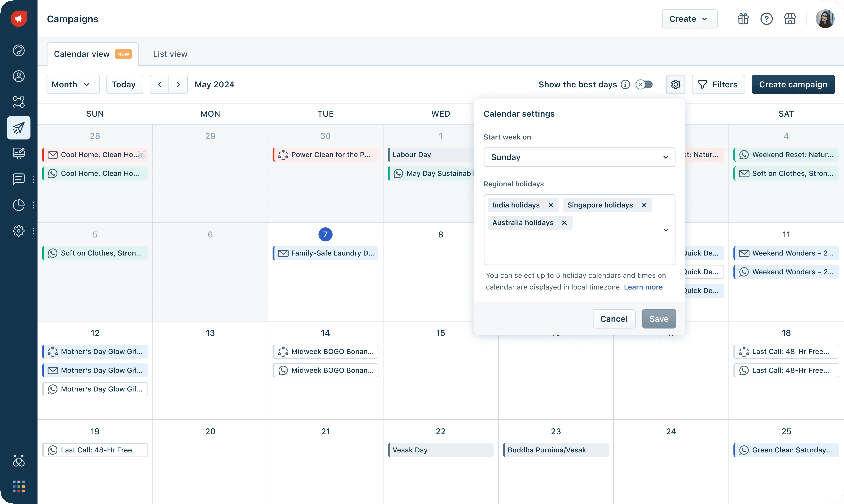
Task: Toggle Show the best days switch
Action: point(644,85)
